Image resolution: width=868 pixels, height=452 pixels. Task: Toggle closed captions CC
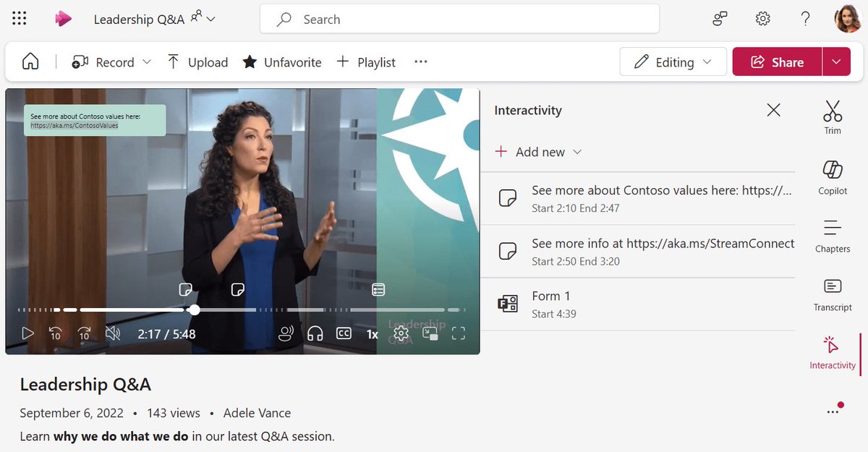(x=344, y=333)
